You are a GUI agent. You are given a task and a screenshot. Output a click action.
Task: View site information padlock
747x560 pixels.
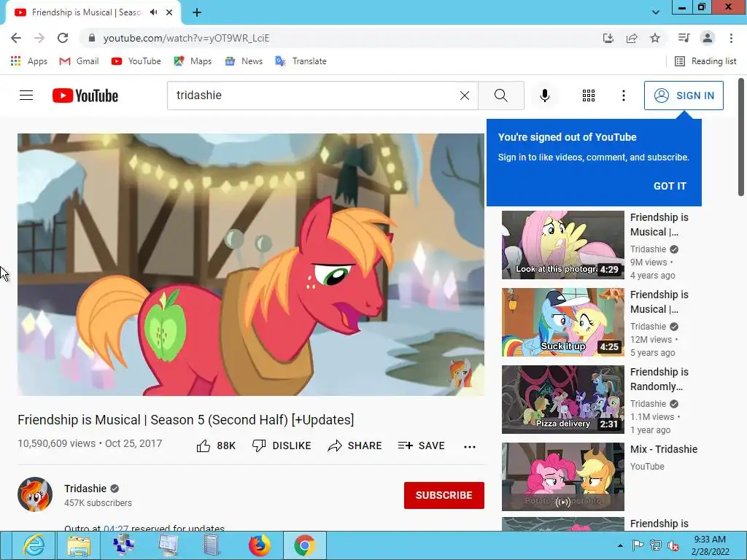coord(92,38)
